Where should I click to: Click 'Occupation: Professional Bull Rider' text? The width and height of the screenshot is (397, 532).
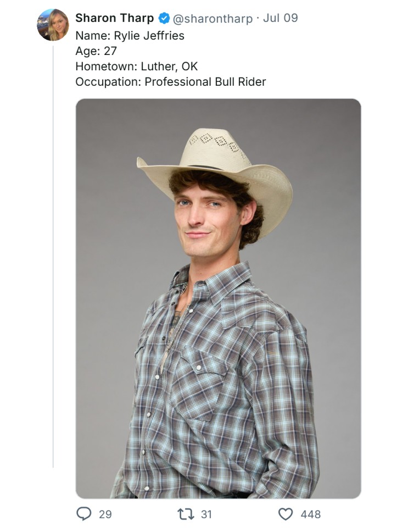point(171,82)
